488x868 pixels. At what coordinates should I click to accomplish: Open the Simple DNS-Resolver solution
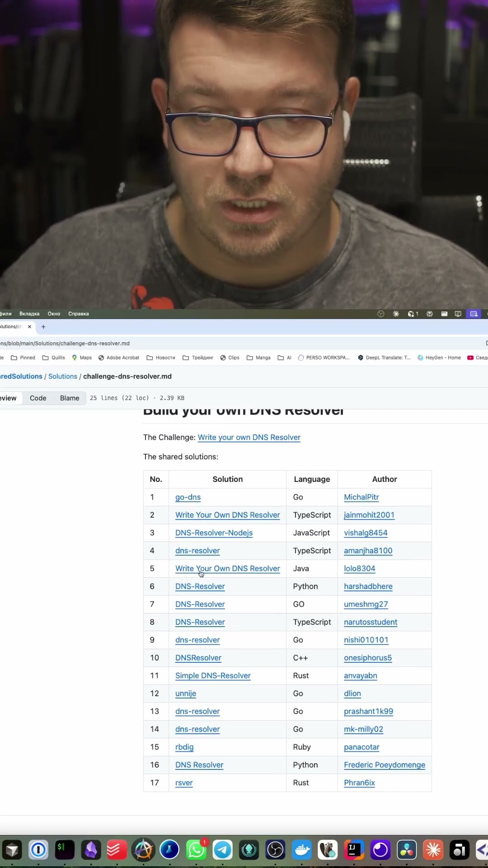click(213, 675)
